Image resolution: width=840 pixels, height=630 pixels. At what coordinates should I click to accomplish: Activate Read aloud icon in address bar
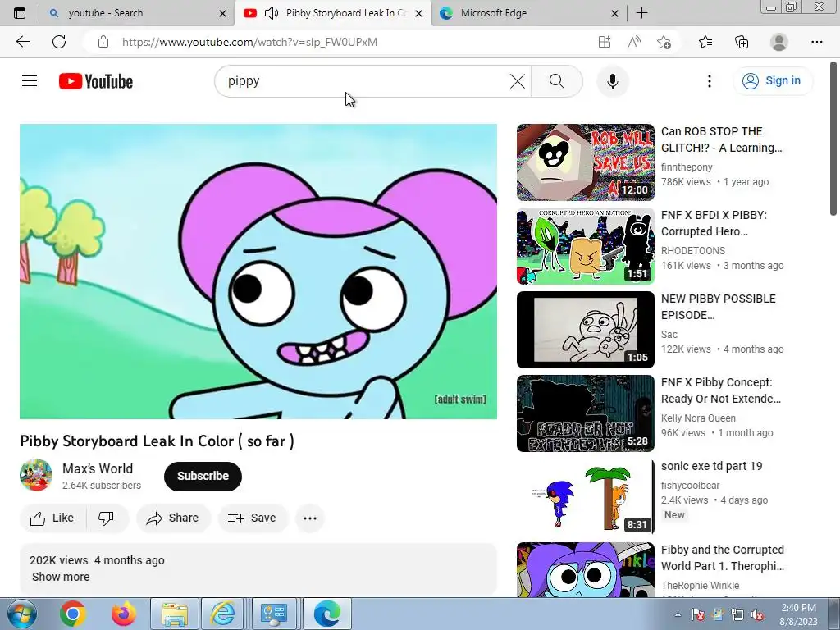(x=634, y=43)
